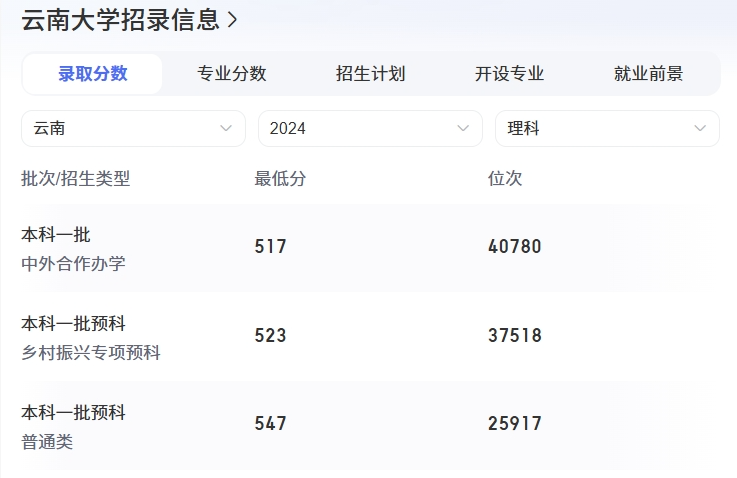Click the 批次/招生类型 column header
737x478 pixels.
point(76,179)
